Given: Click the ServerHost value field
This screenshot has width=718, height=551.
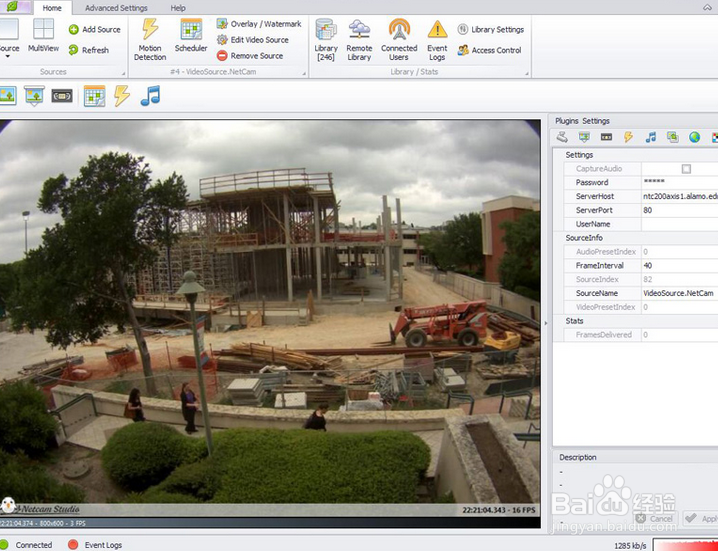Looking at the screenshot, I should tap(680, 196).
